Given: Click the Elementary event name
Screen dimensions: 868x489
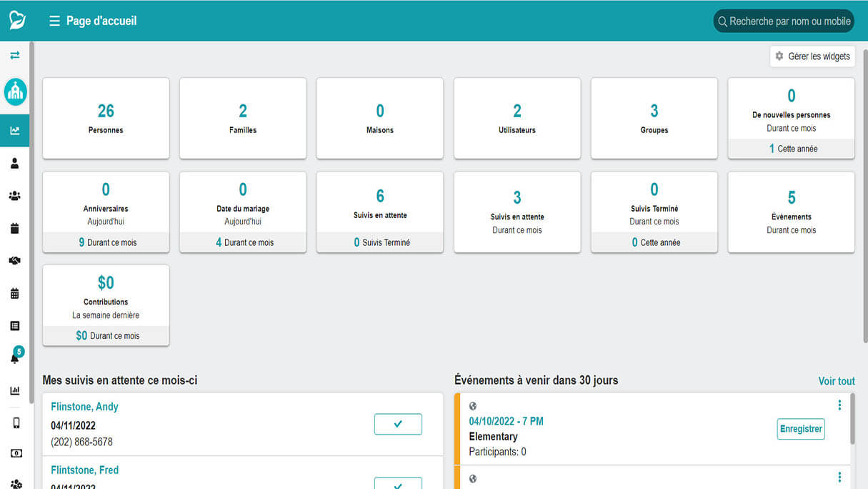Looking at the screenshot, I should click(x=493, y=436).
